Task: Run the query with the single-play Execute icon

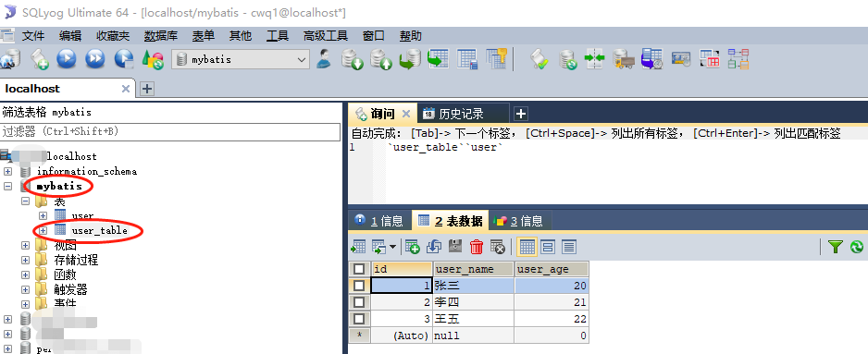Action: (67, 59)
